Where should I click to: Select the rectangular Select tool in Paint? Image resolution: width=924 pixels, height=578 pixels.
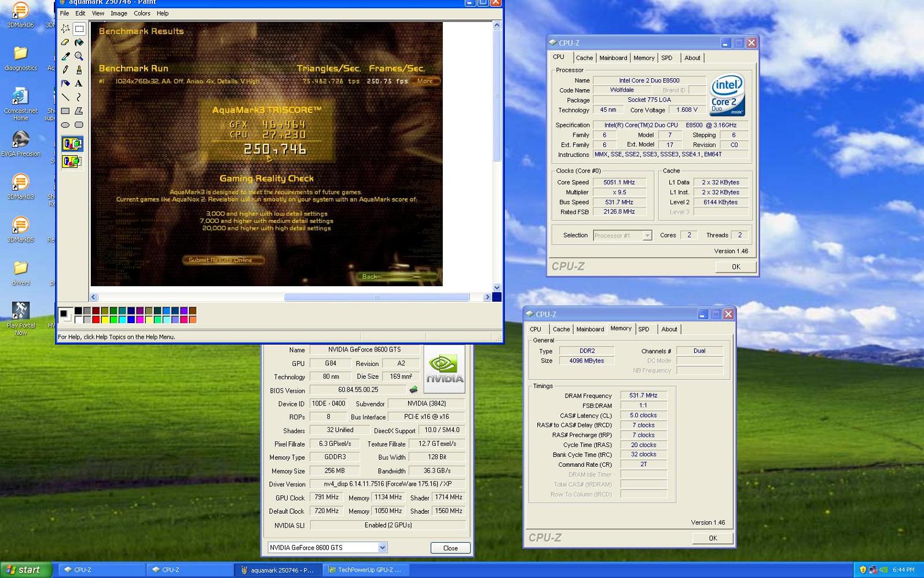coord(79,28)
